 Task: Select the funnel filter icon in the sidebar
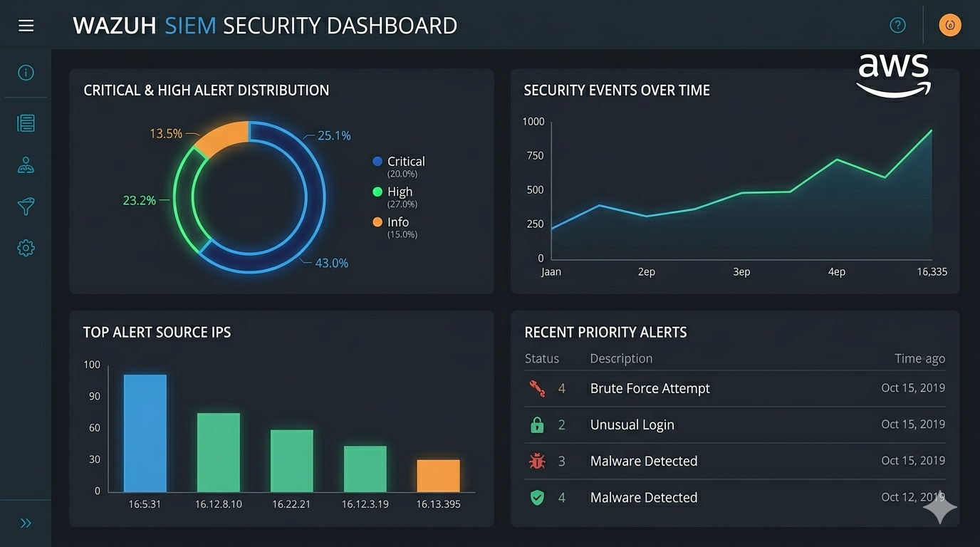[26, 207]
